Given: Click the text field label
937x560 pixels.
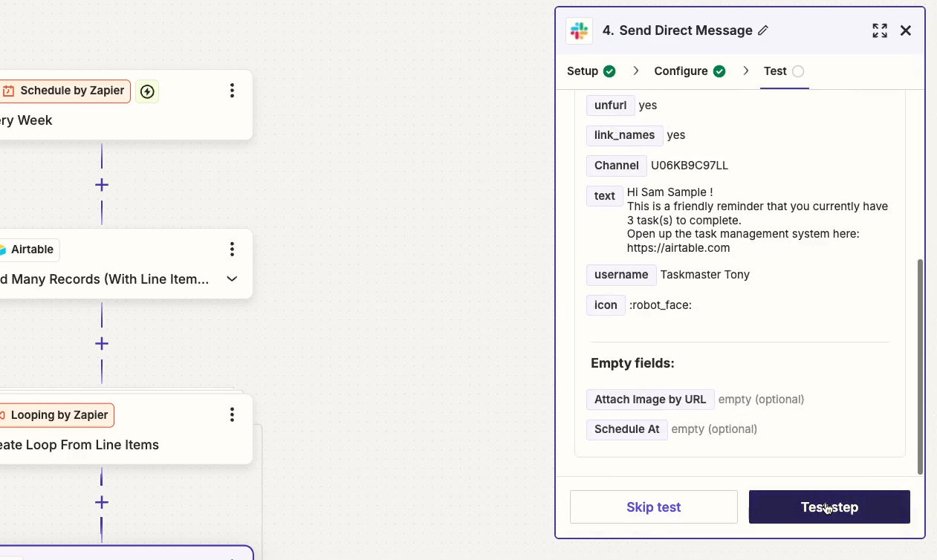Looking at the screenshot, I should (605, 196).
